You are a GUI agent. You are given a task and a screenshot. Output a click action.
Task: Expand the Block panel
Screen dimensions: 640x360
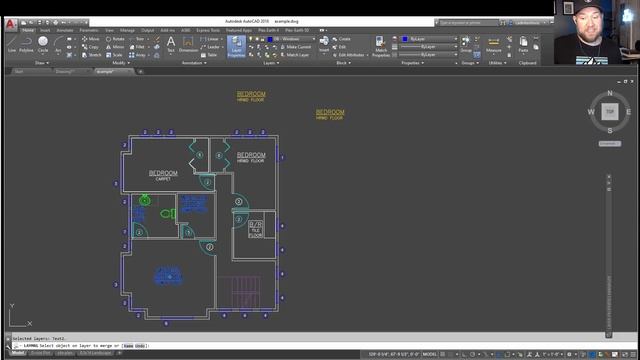pos(343,63)
